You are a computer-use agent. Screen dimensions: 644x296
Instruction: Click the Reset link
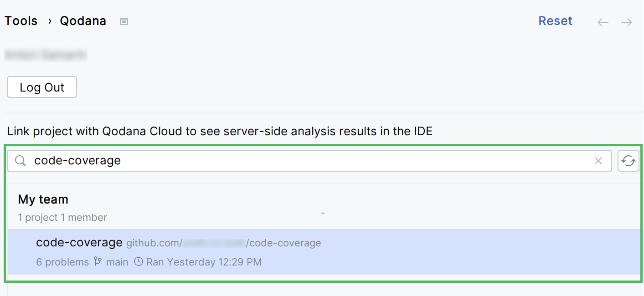pos(555,20)
